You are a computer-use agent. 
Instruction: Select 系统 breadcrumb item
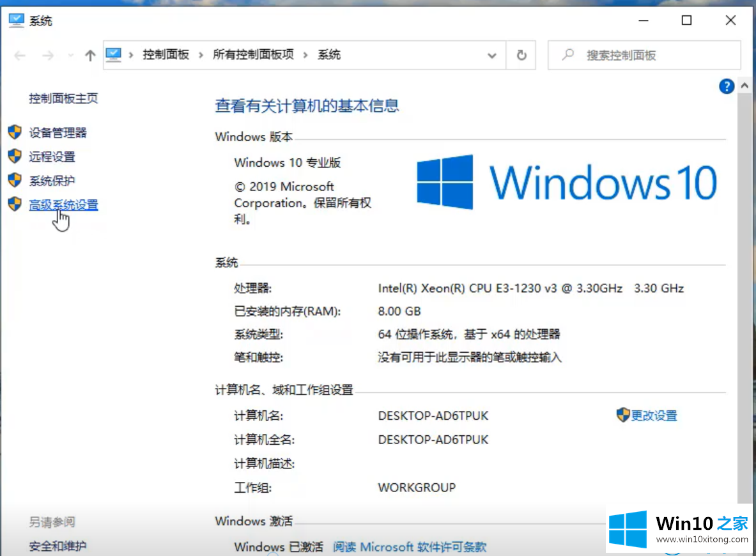click(x=329, y=54)
